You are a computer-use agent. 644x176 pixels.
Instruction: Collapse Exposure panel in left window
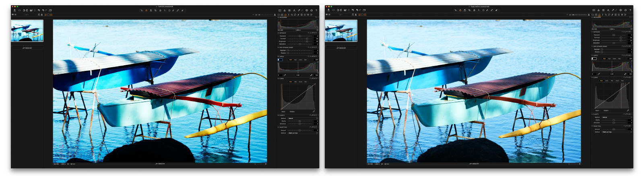pyautogui.click(x=278, y=33)
